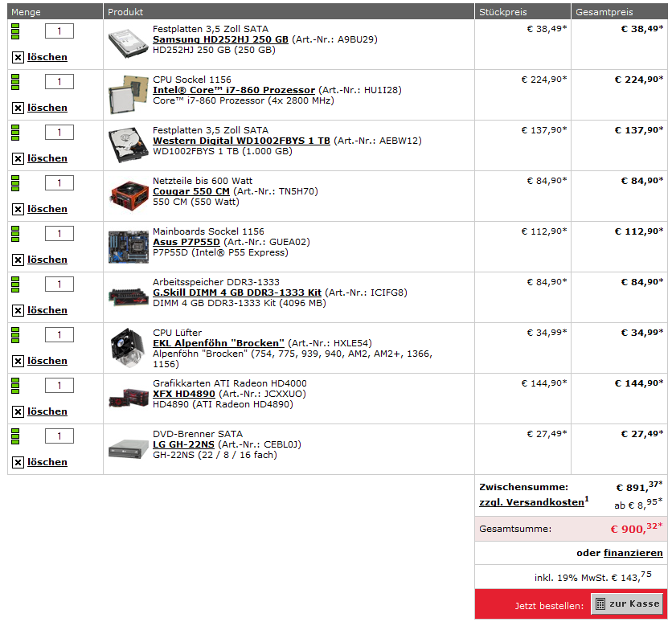Click löschen link for Cougar 550 CM
Image resolution: width=672 pixels, height=626 pixels.
coord(47,209)
